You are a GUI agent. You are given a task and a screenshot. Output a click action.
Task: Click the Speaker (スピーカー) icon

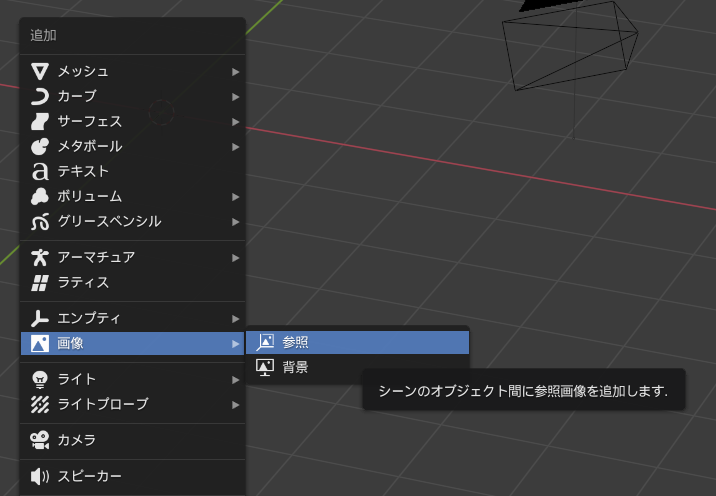40,476
